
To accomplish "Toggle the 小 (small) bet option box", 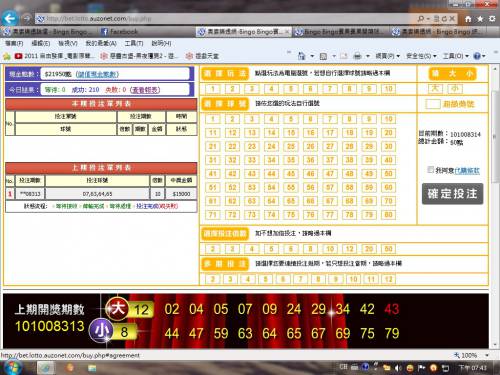I will pyautogui.click(x=455, y=88).
